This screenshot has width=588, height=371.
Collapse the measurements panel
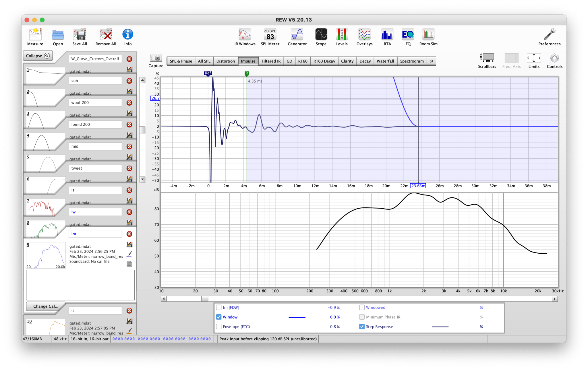point(38,56)
